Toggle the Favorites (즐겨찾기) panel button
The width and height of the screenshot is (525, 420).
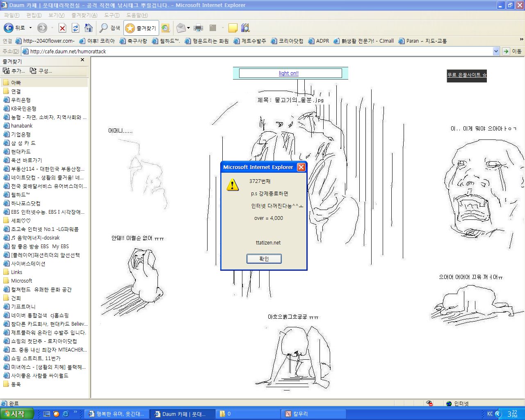coord(141,28)
